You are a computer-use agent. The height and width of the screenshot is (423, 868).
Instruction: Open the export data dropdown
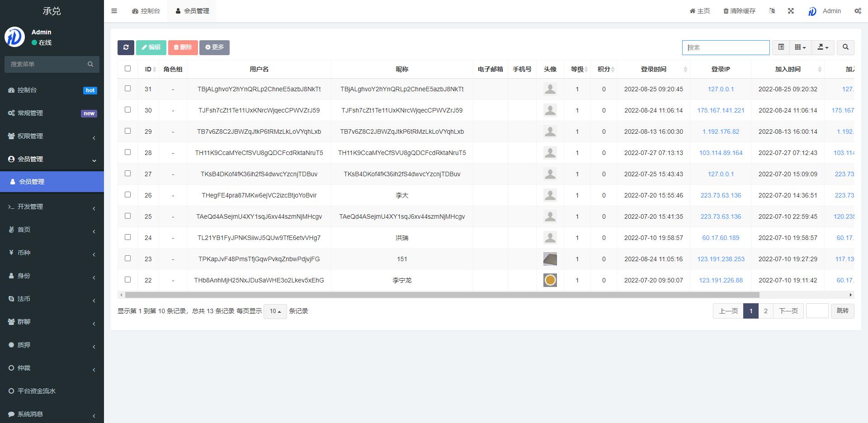(823, 47)
